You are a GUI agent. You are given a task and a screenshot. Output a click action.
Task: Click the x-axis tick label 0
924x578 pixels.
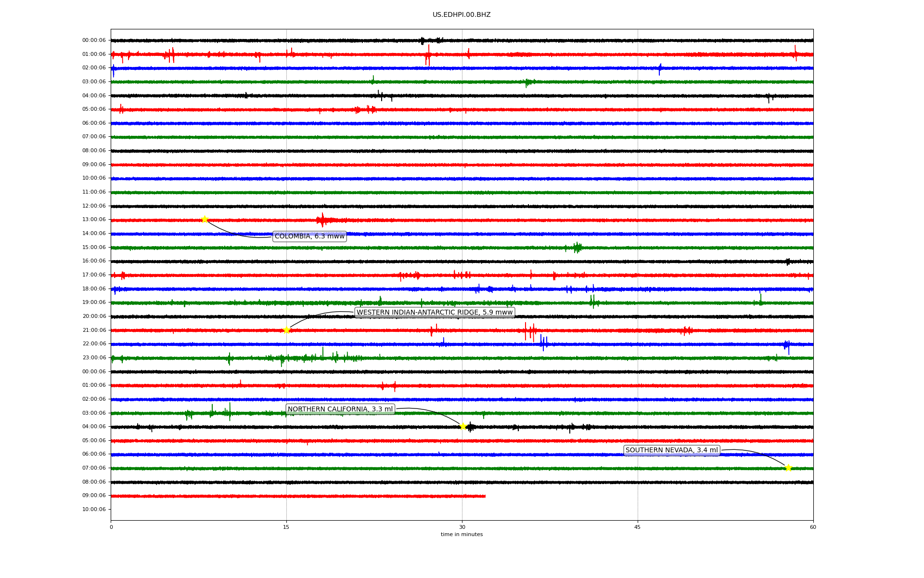tap(111, 527)
